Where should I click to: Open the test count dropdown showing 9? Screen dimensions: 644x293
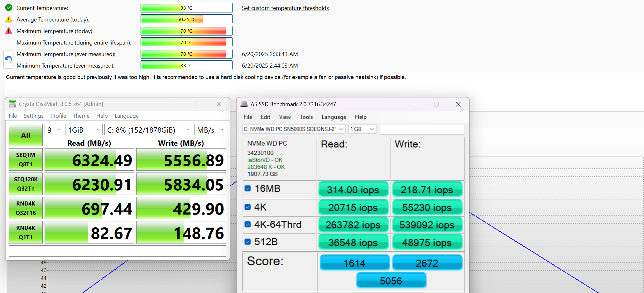(54, 130)
